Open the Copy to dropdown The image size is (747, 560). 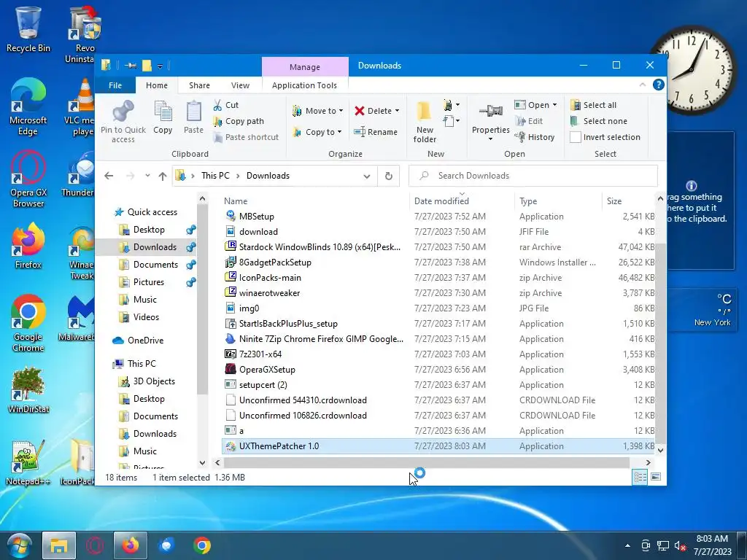[x=317, y=132]
